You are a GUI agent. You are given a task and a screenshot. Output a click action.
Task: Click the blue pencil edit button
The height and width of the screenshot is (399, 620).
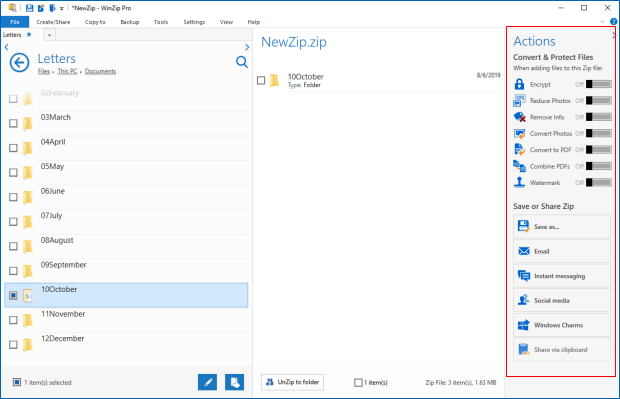208,382
